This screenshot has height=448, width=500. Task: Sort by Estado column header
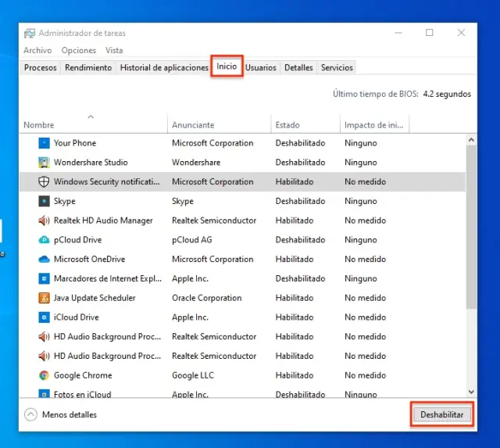coord(287,125)
